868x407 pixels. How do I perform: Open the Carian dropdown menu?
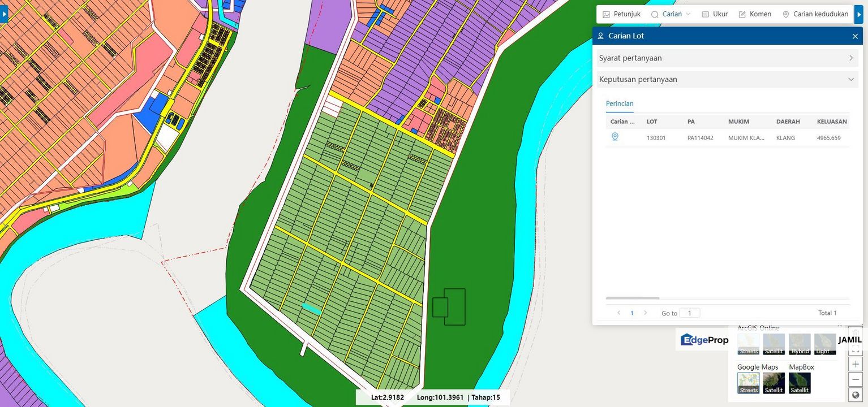671,14
